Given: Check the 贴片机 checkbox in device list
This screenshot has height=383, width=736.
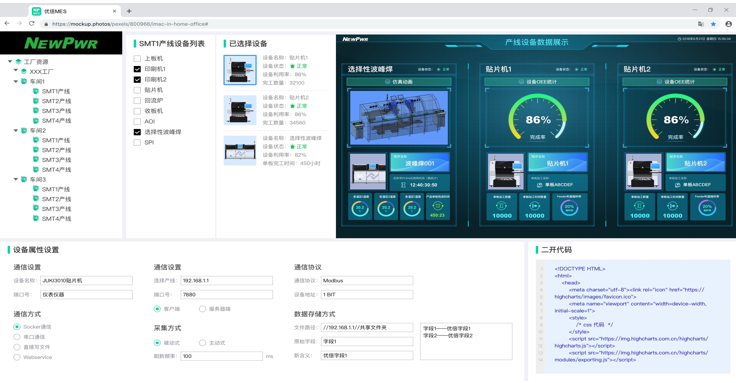Looking at the screenshot, I should point(137,90).
